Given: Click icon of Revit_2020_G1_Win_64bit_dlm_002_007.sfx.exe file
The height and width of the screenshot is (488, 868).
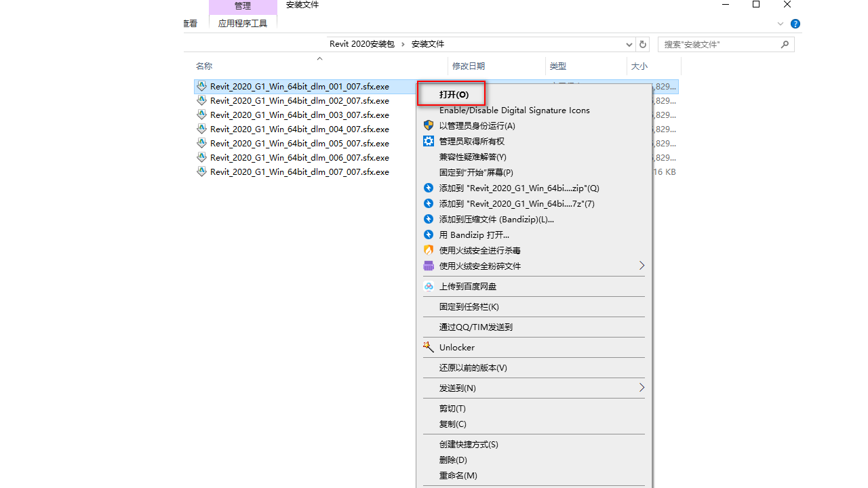Looking at the screenshot, I should pos(201,100).
